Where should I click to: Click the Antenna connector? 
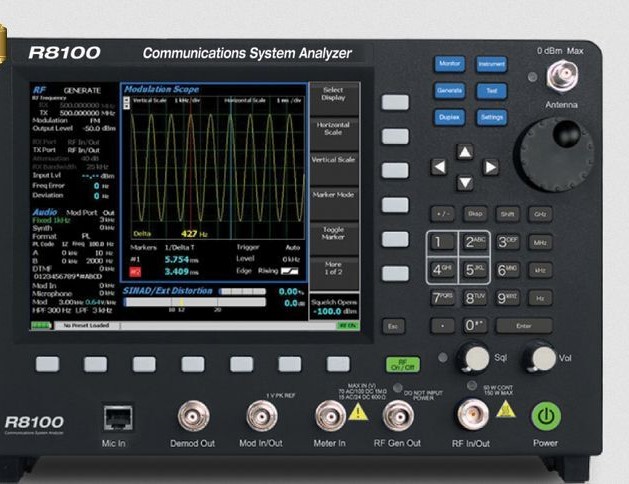tap(560, 76)
